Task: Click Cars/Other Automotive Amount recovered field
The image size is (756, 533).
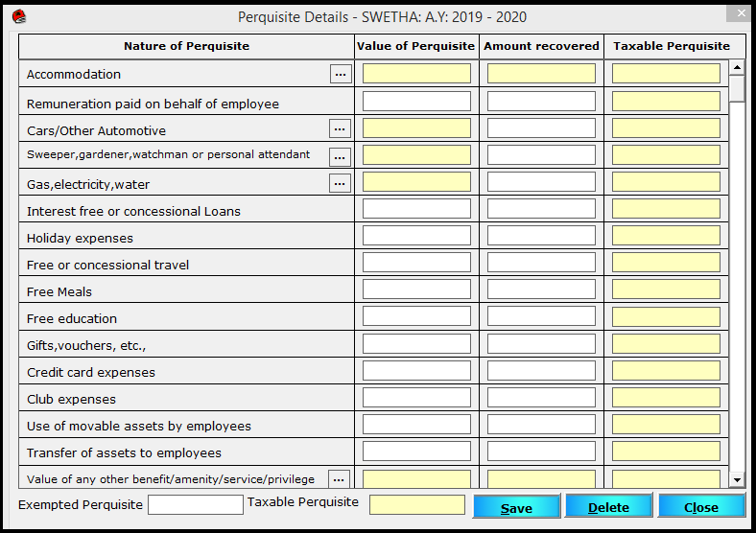Action: click(x=541, y=128)
